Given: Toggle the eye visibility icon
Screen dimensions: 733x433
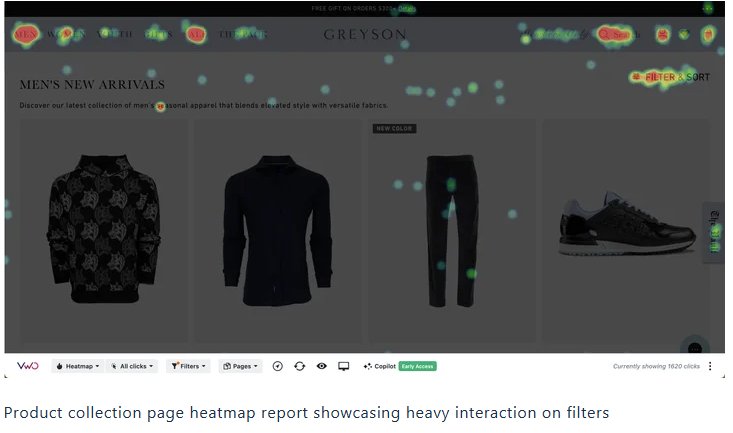Looking at the screenshot, I should pyautogui.click(x=322, y=366).
